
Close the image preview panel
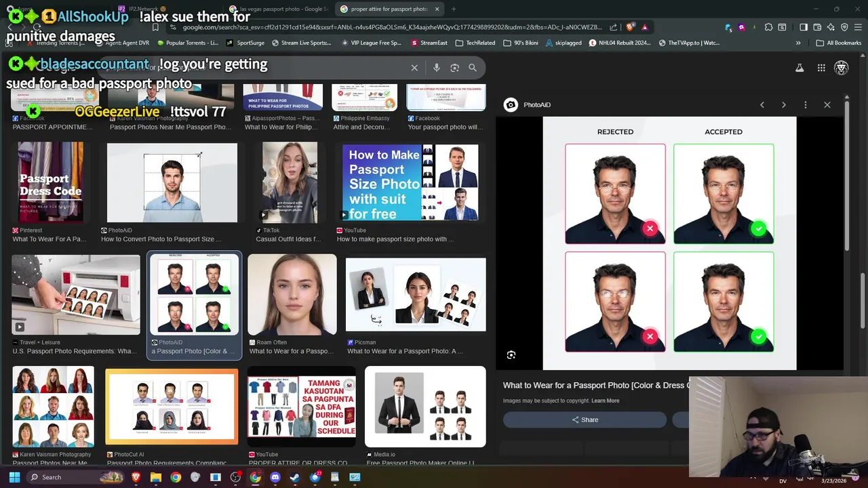pos(827,105)
